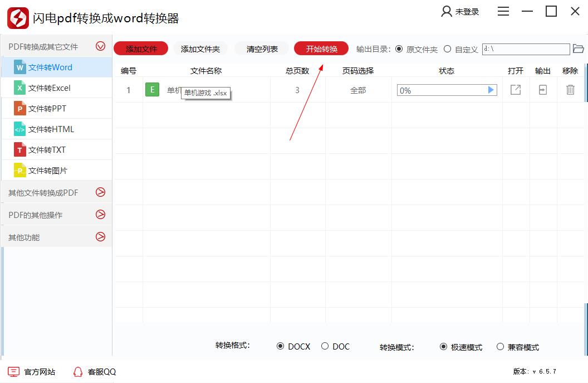Click the 客服QQ penguin icon
This screenshot has width=588, height=383.
tap(77, 372)
